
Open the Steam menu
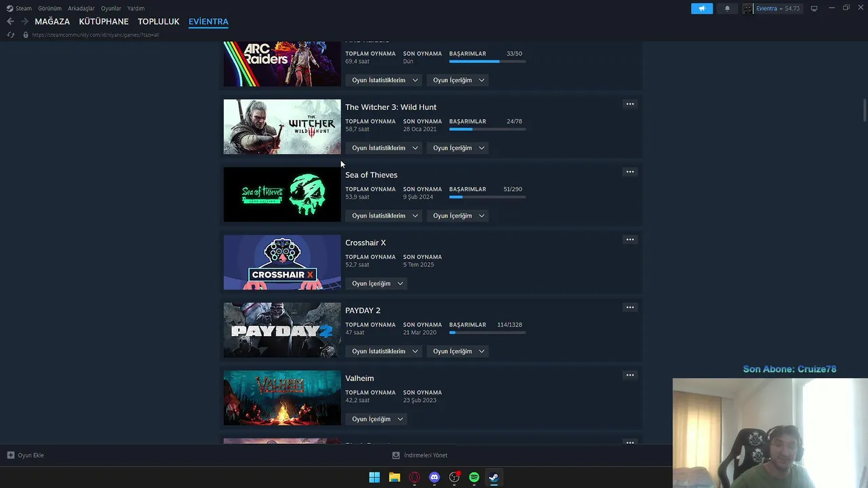coord(24,8)
